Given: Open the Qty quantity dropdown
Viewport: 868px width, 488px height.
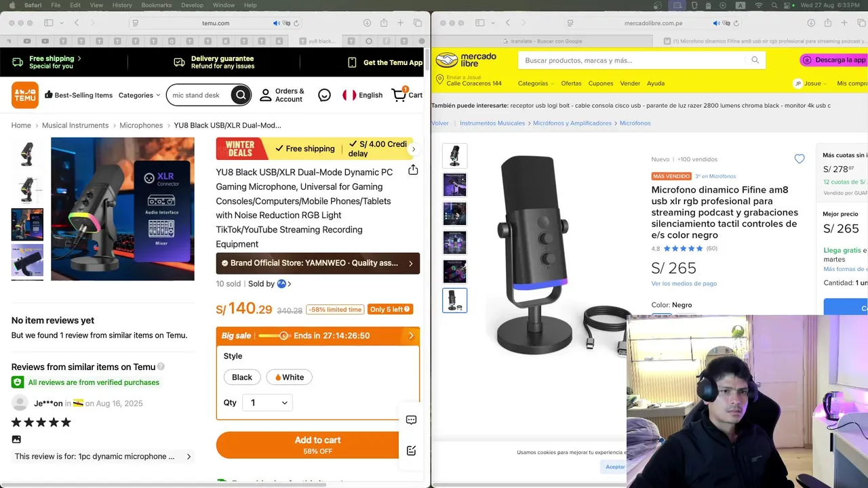Looking at the screenshot, I should 268,403.
